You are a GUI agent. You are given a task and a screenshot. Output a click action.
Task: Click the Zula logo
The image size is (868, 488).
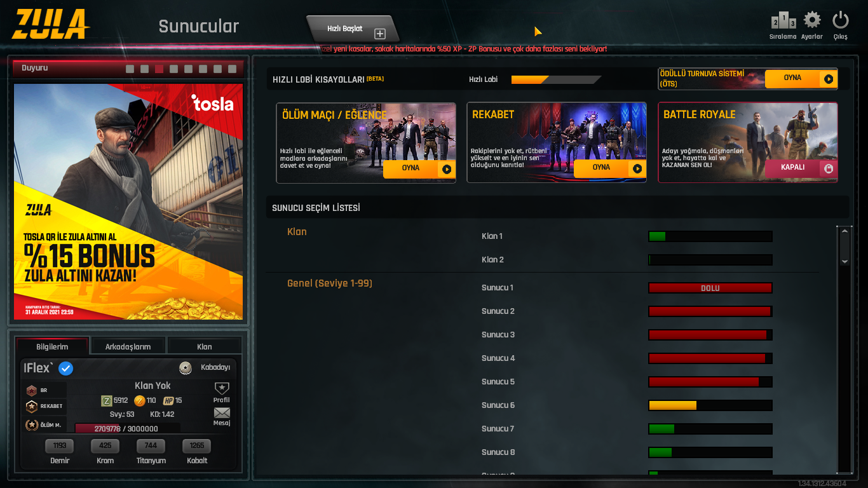tap(51, 24)
